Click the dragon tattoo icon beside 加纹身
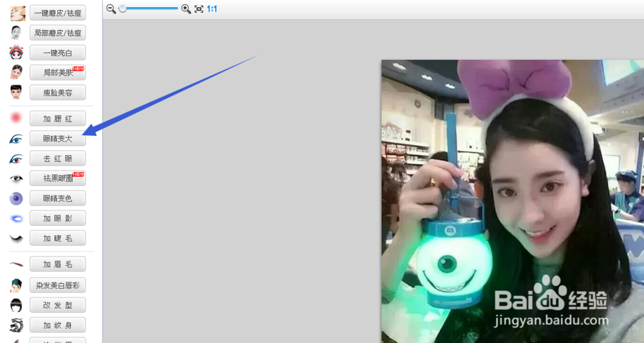Screen dimensions: 644x343 click(16, 325)
